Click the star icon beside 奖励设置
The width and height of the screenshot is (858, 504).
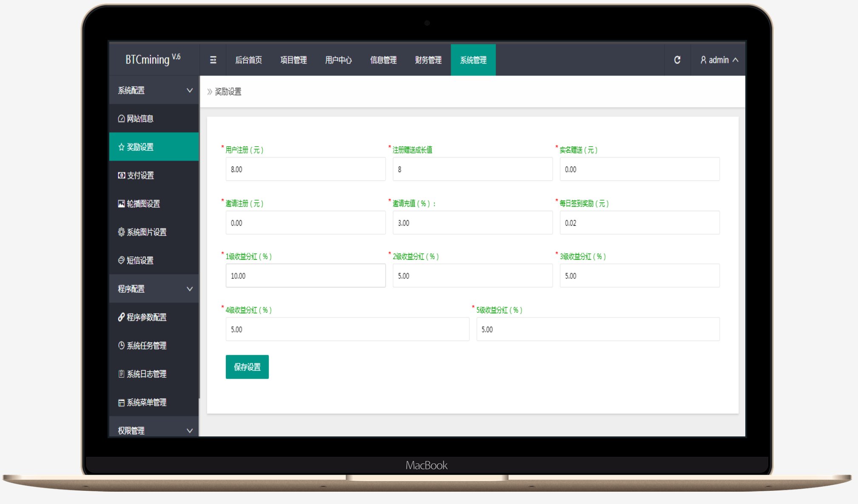tap(121, 147)
